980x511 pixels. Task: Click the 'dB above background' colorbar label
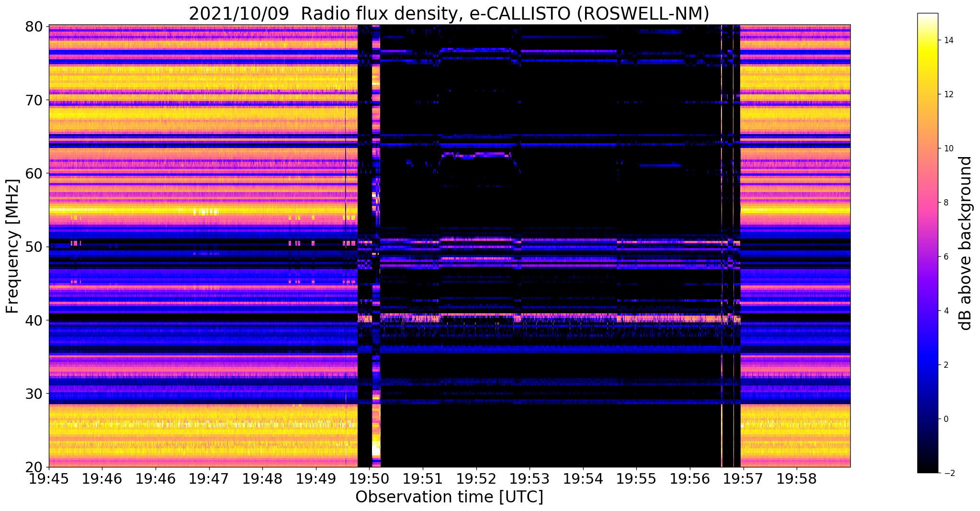tap(966, 243)
